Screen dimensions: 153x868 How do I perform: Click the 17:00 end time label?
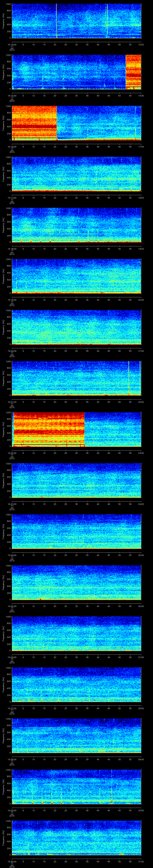141,147
